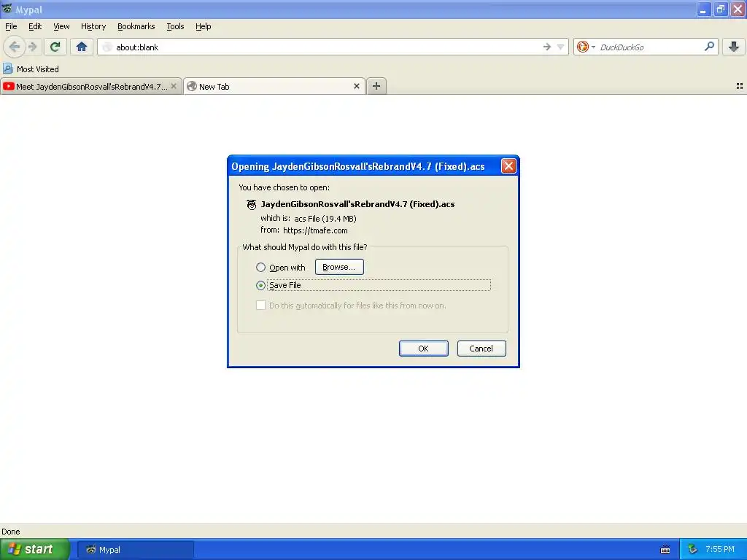The height and width of the screenshot is (560, 747).
Task: Minimize the Mypal window
Action: click(x=704, y=9)
